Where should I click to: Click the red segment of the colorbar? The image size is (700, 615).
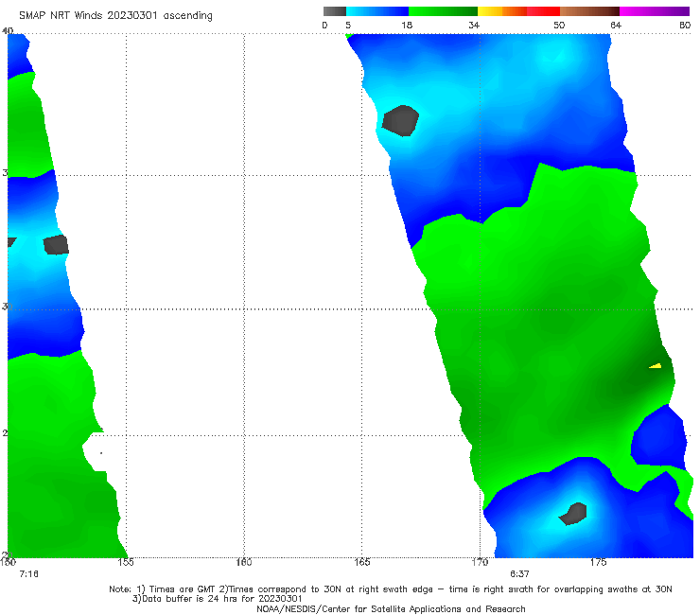pos(543,11)
